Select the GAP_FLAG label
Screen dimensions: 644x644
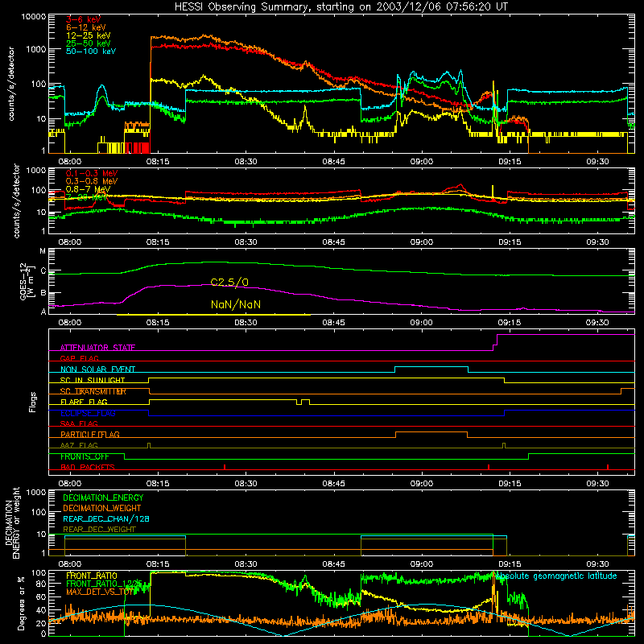(x=79, y=358)
